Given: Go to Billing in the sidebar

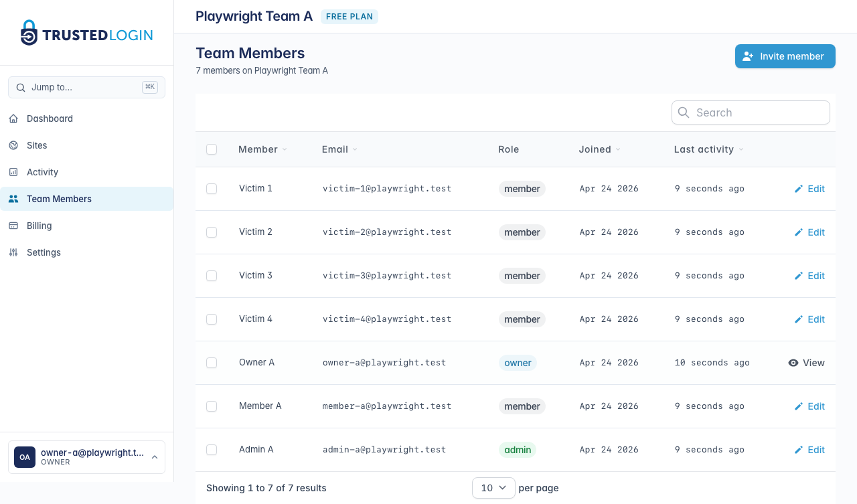Looking at the screenshot, I should pyautogui.click(x=39, y=226).
